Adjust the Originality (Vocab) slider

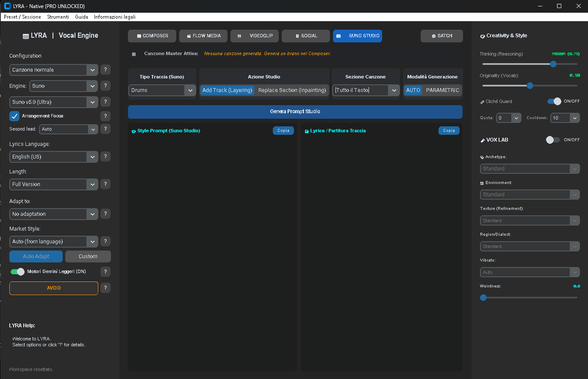530,86
